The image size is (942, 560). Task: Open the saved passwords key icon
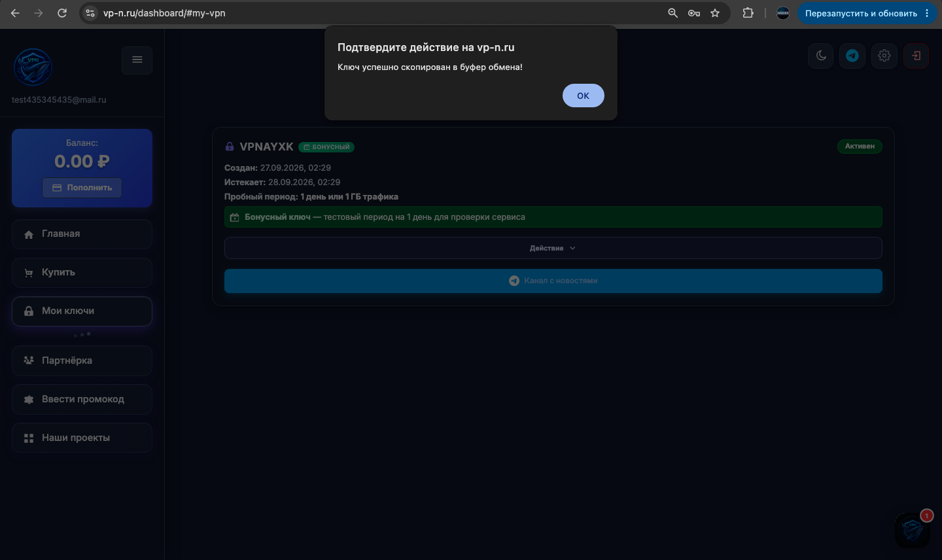[x=694, y=13]
